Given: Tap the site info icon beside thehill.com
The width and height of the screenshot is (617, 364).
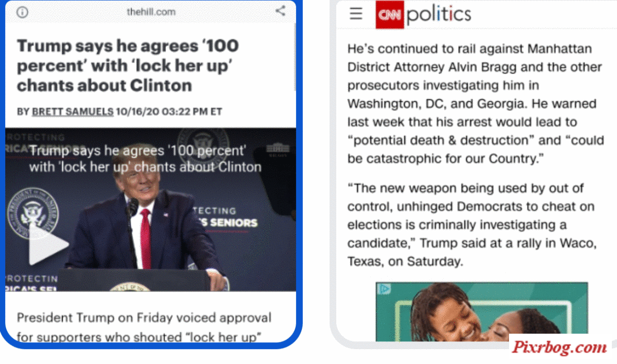Looking at the screenshot, I should (22, 12).
